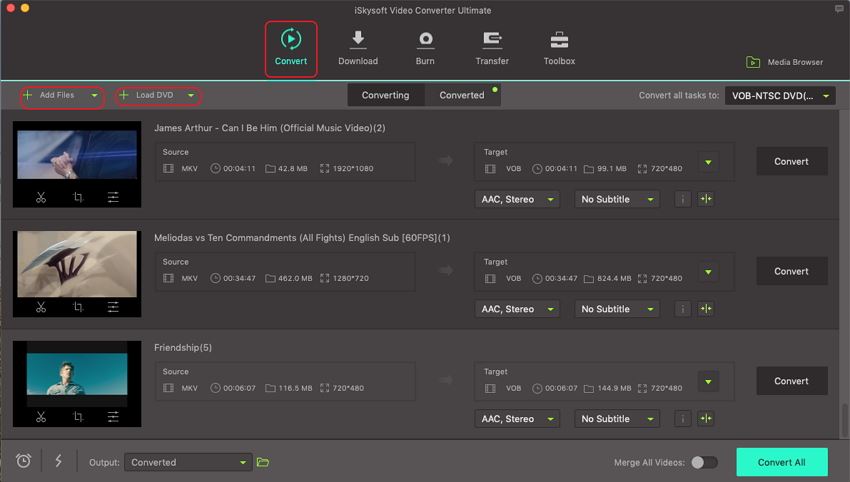The width and height of the screenshot is (850, 482).
Task: Open the Download section
Action: pos(358,49)
